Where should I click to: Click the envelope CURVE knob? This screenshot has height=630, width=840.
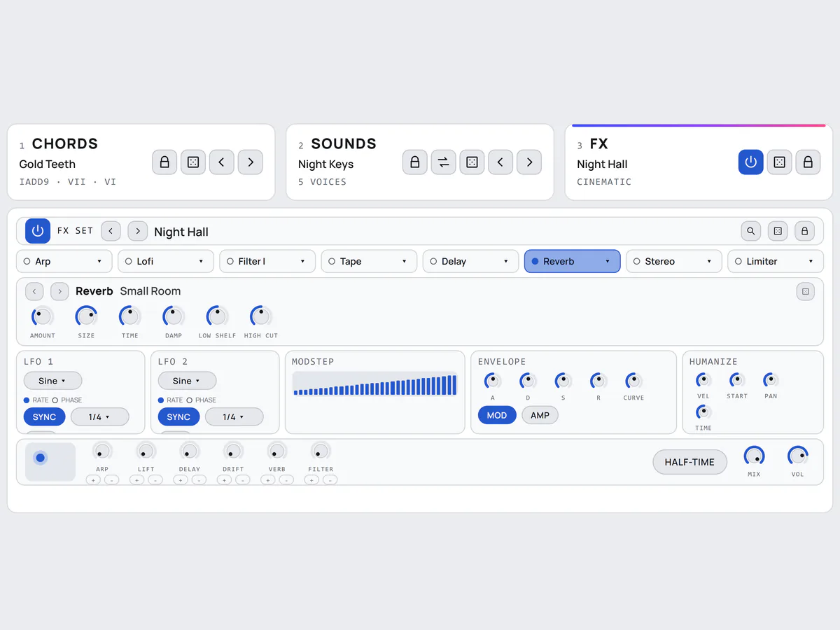point(633,381)
